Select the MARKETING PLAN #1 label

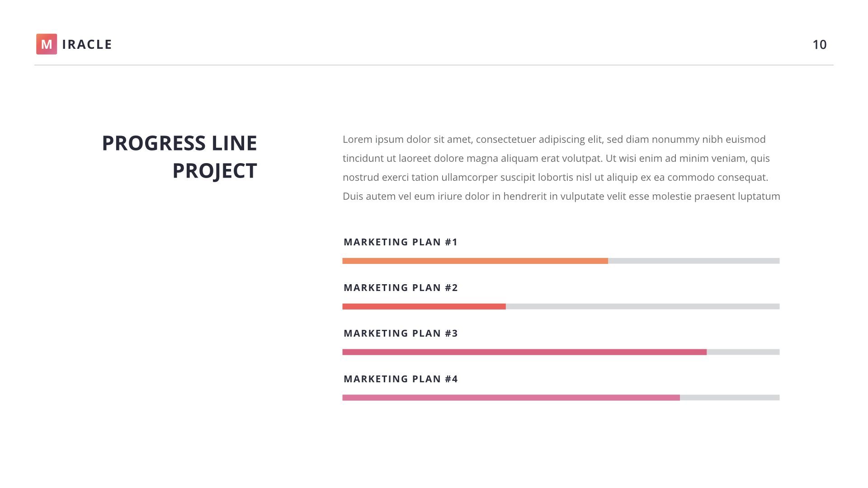tap(401, 242)
